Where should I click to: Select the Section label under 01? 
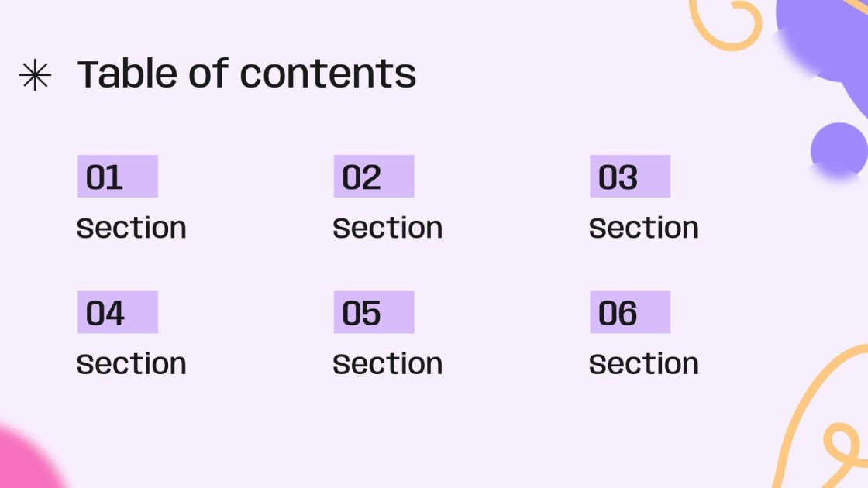[132, 228]
